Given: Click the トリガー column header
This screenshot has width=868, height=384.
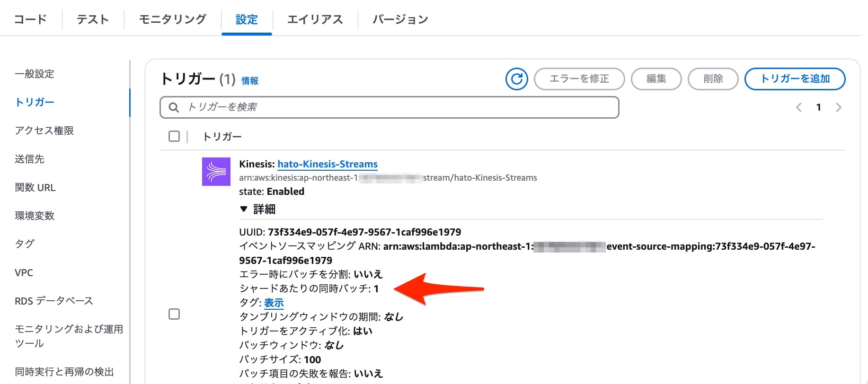Looking at the screenshot, I should [222, 137].
